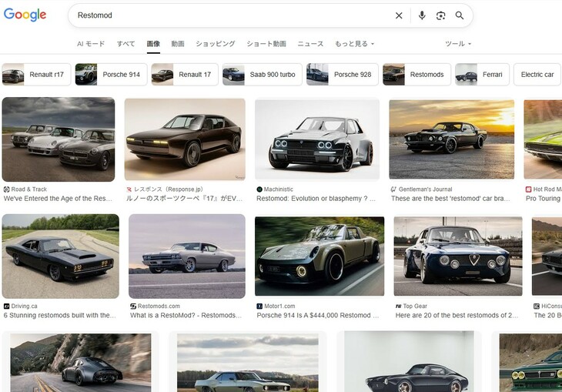
Task: Open the ショッピング tab
Action: (216, 44)
